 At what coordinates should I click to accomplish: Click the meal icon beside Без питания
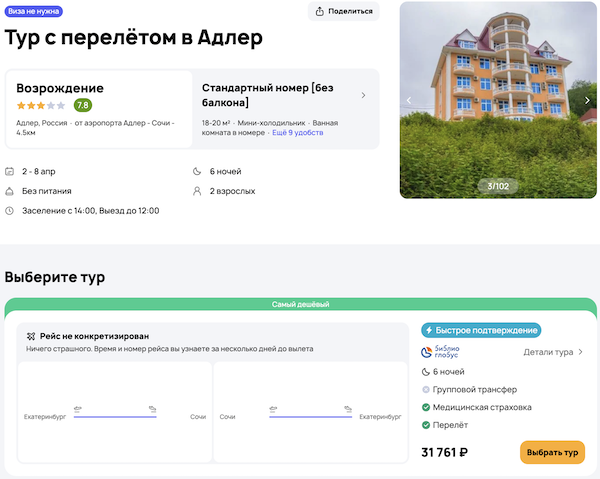click(10, 191)
